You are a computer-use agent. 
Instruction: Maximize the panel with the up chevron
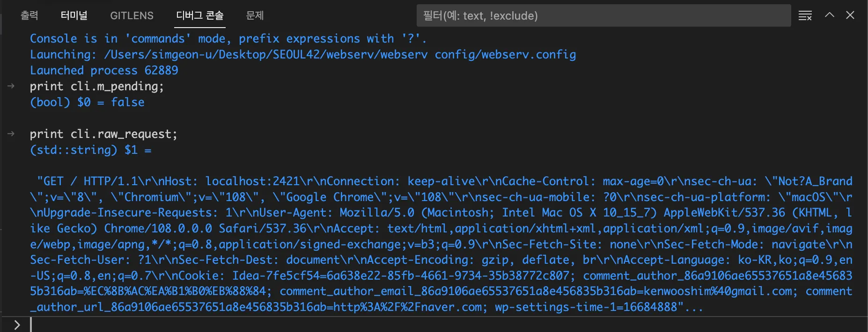(x=829, y=15)
